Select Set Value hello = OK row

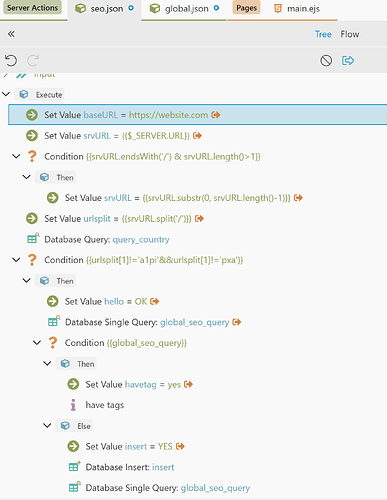(x=106, y=301)
